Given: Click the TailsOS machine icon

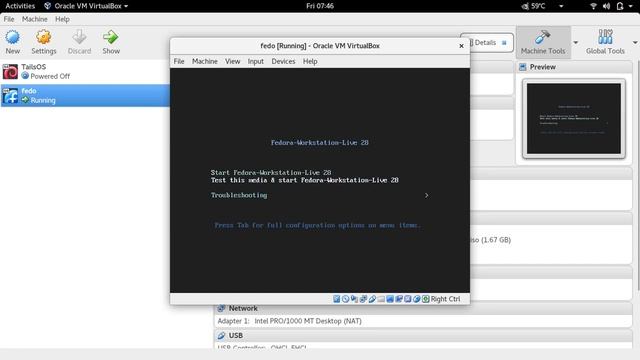Looking at the screenshot, I should coord(10,71).
